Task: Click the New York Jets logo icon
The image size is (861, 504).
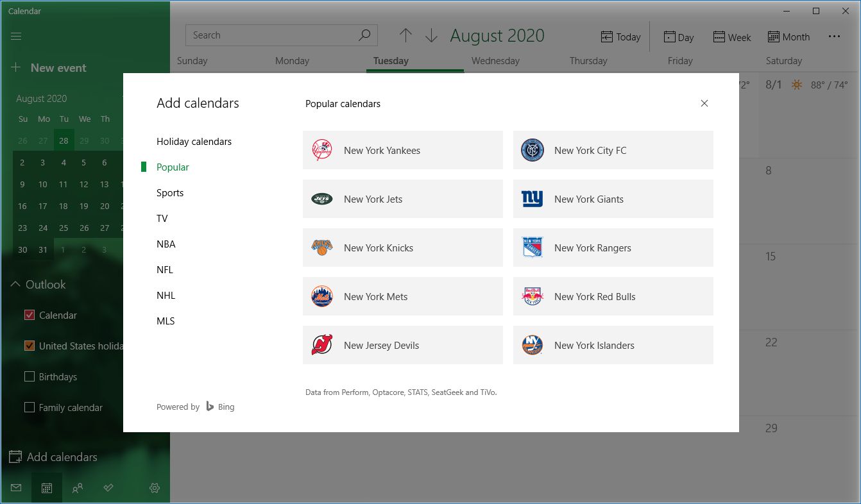Action: click(322, 199)
